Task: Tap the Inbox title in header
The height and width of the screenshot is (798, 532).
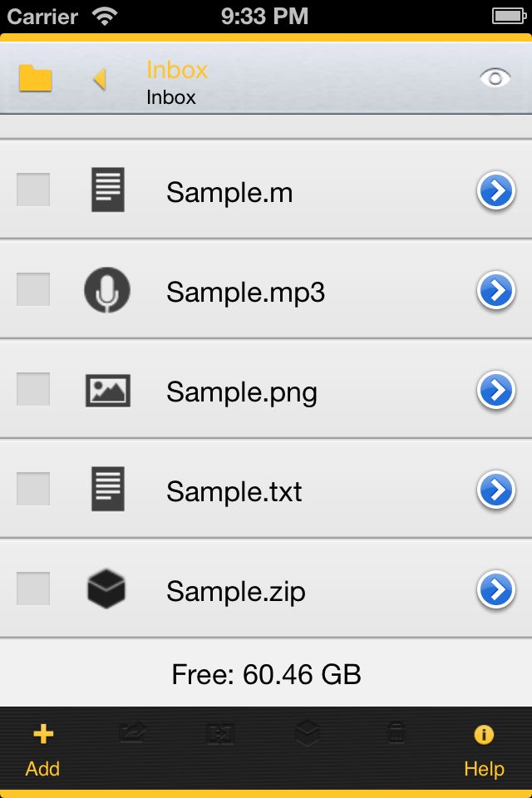Action: coord(177,70)
